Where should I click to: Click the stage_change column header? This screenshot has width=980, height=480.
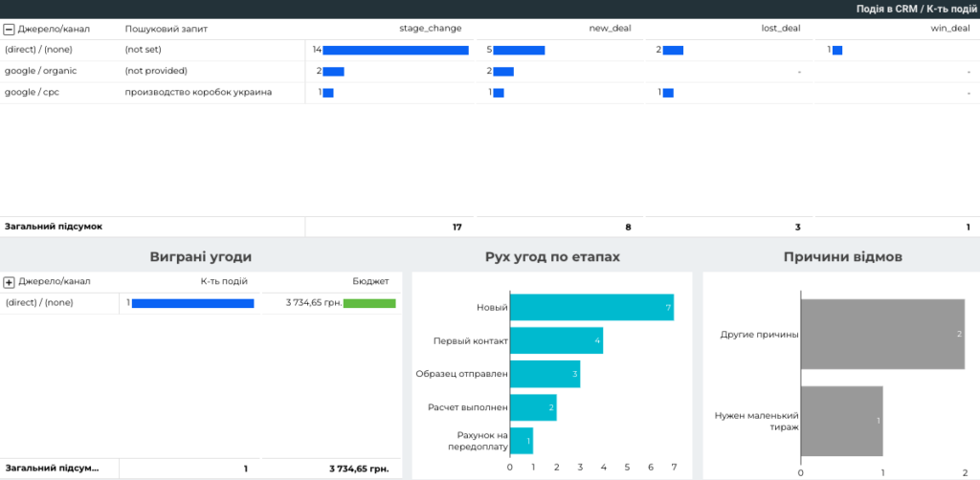point(430,29)
